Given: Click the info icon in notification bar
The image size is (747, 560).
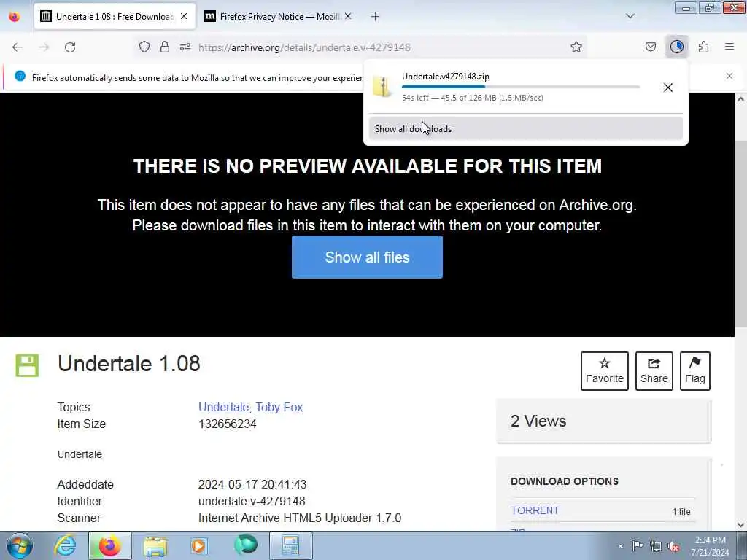Looking at the screenshot, I should [20, 76].
